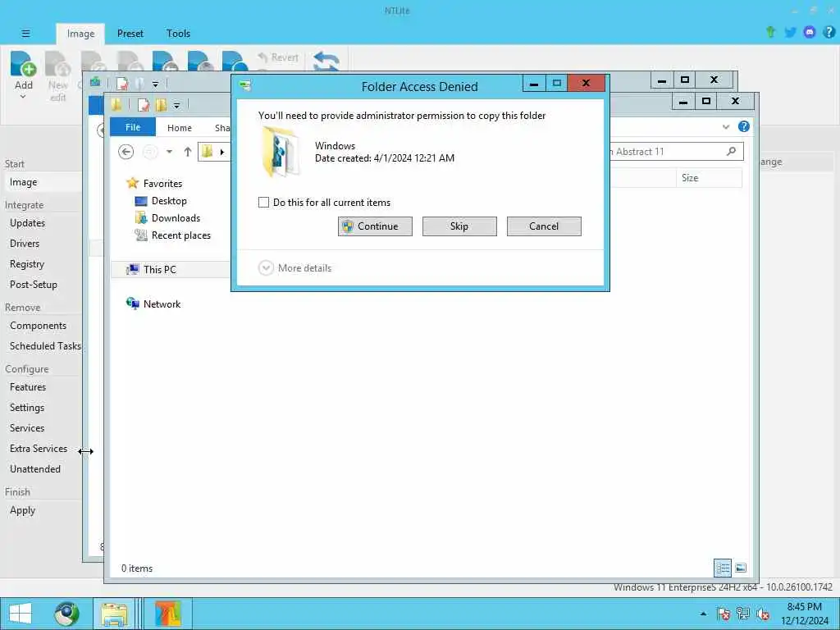This screenshot has width=840, height=630.
Task: Click the Windows folder icon in dialog
Action: point(281,152)
